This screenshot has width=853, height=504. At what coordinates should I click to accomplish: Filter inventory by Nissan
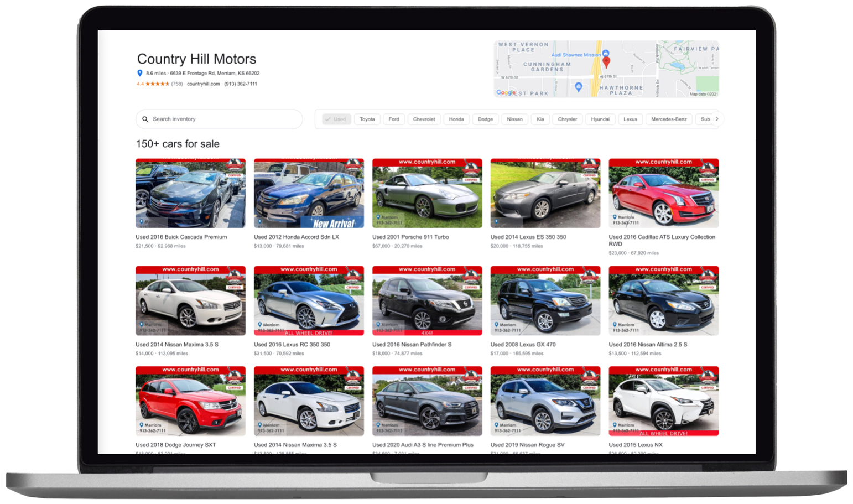(x=514, y=119)
